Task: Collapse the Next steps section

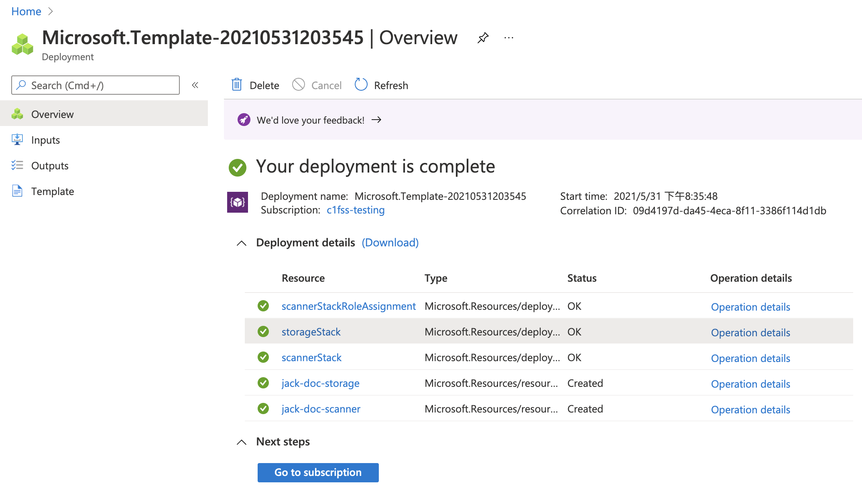Action: coord(242,442)
